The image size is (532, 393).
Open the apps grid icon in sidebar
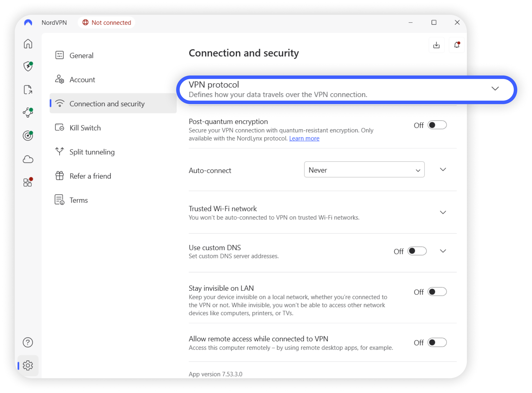[x=28, y=182]
